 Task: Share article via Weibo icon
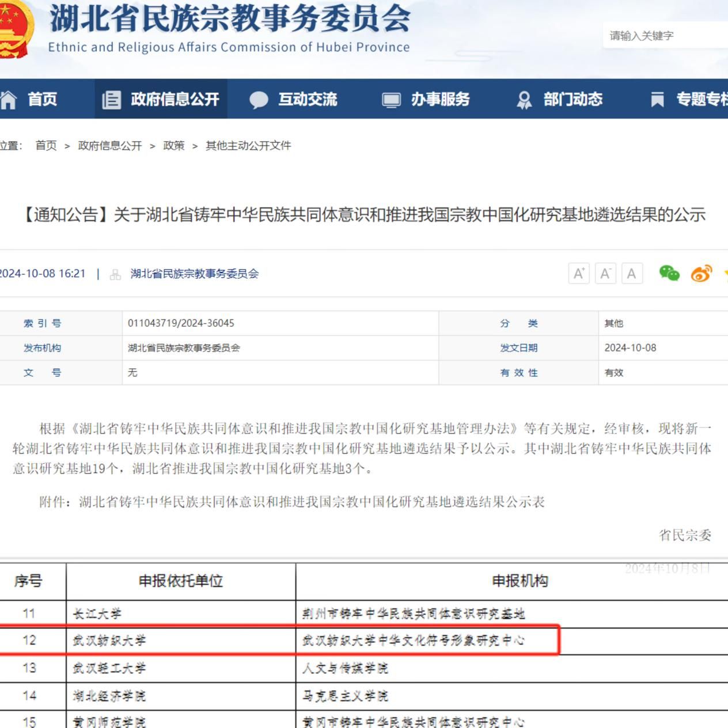tap(701, 274)
